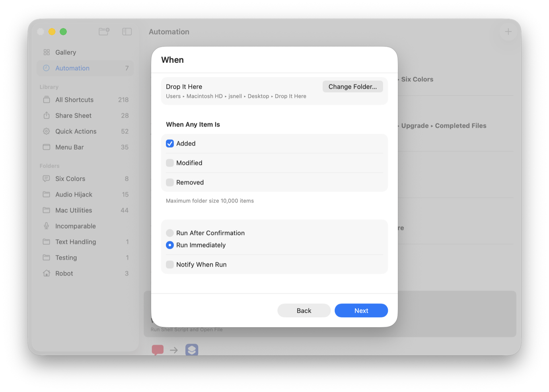Click the Menu Bar icon in sidebar
This screenshot has height=392, width=549.
click(x=47, y=147)
